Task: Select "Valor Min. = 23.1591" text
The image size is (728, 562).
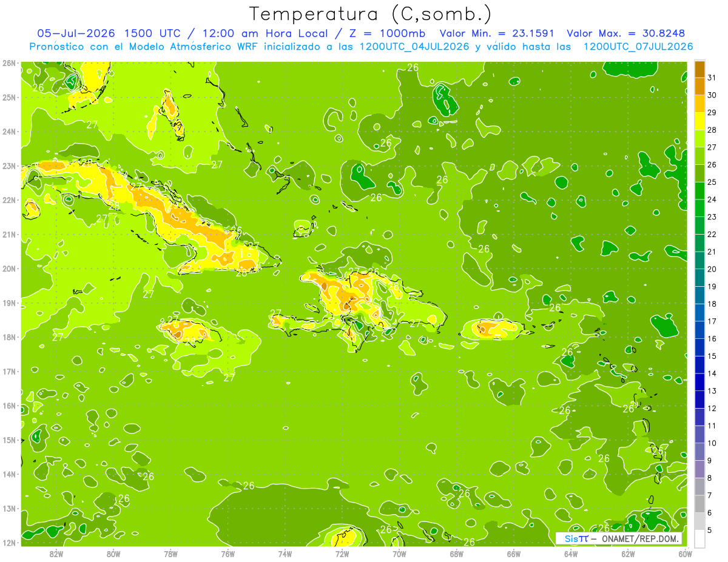Action: click(x=497, y=33)
